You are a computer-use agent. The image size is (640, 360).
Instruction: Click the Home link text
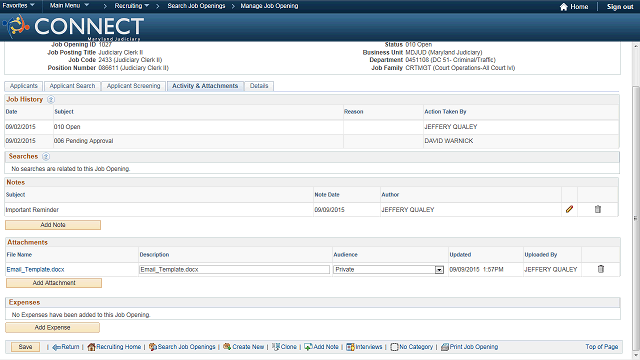(x=579, y=7)
